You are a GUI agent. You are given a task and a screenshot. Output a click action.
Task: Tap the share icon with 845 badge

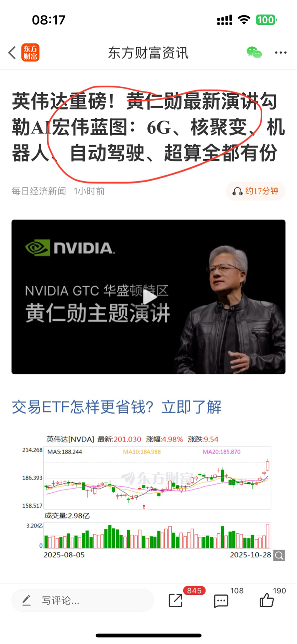point(176,601)
